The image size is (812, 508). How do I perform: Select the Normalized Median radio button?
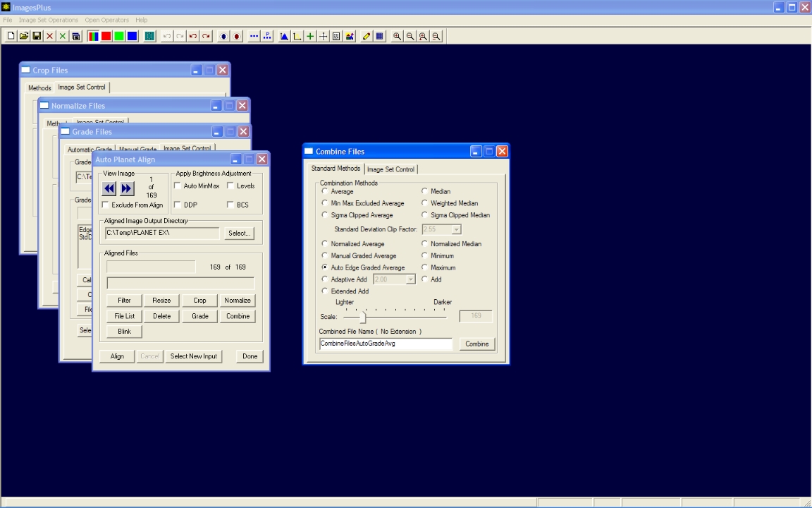pyautogui.click(x=424, y=243)
